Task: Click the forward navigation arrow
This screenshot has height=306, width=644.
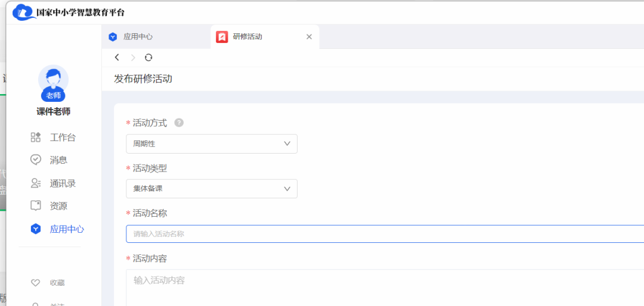Action: pyautogui.click(x=133, y=57)
